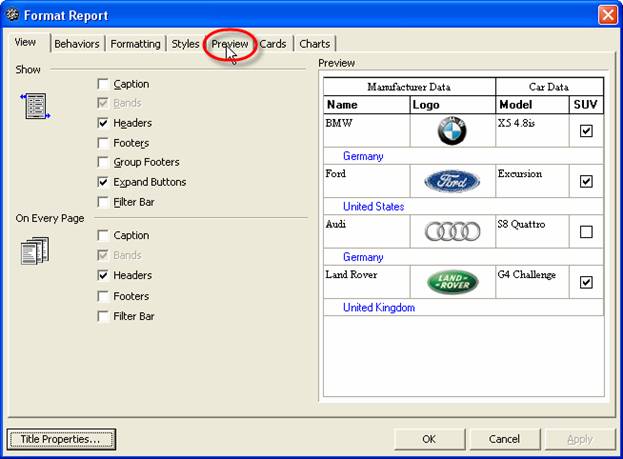Open the Charts tab
This screenshot has height=459, width=623.
click(314, 44)
